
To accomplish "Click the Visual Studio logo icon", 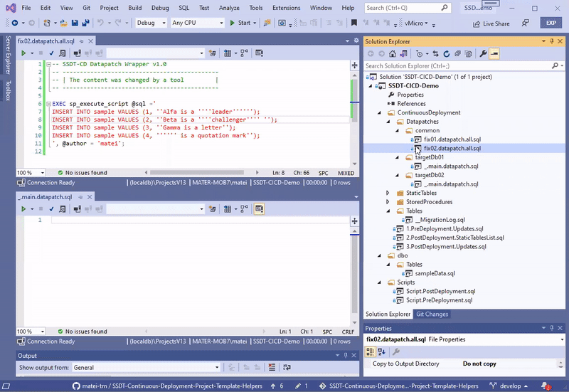I will pyautogui.click(x=11, y=8).
